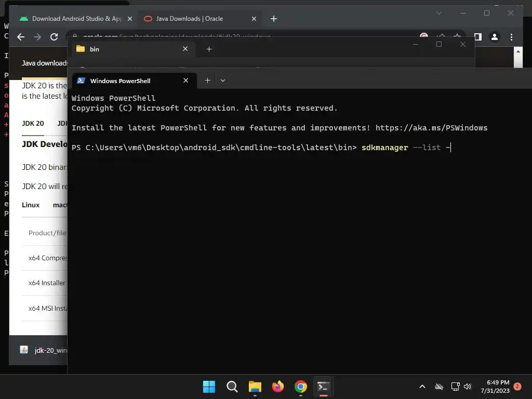Go forward in Chrome
This screenshot has width=532, height=399.
[x=37, y=37]
